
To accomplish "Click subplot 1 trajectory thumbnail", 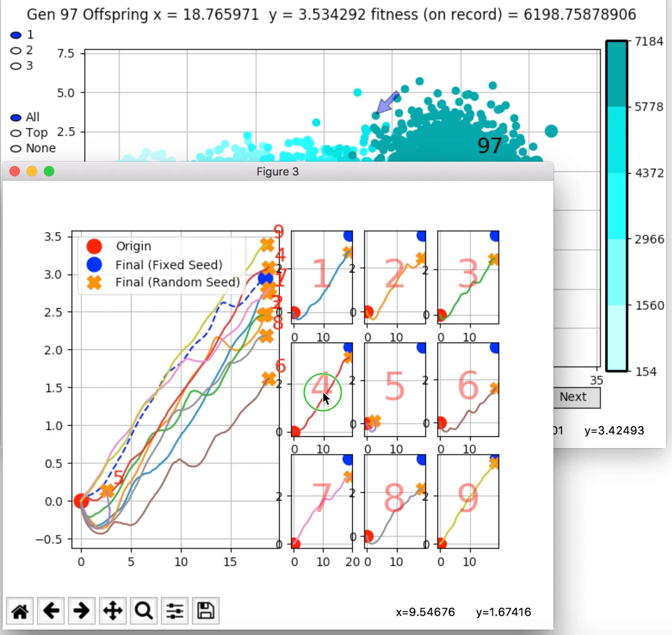I will tap(322, 277).
